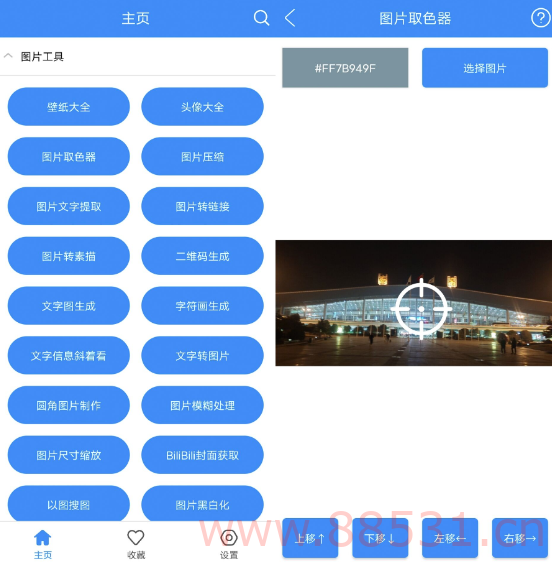
Task: Launch 圆角图片制作 tool
Action: (x=68, y=405)
